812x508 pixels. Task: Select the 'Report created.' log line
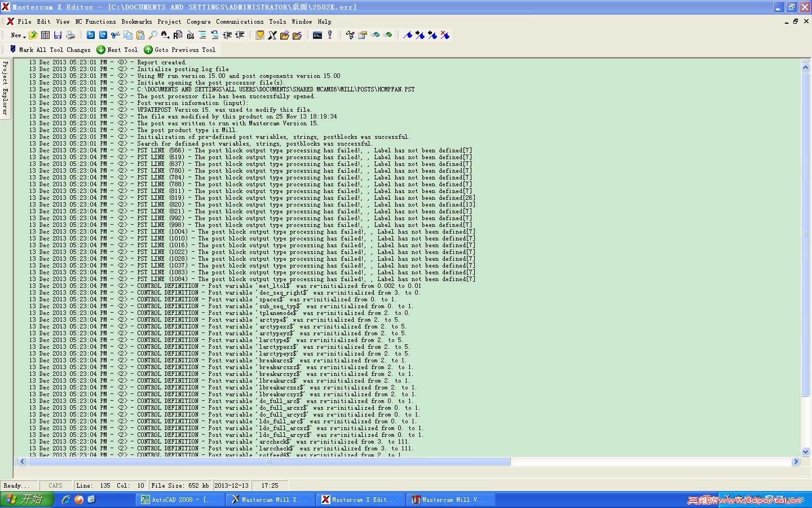tap(108, 62)
